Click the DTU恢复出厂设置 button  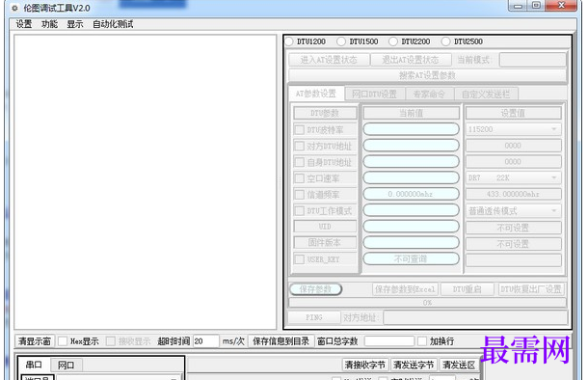531,289
